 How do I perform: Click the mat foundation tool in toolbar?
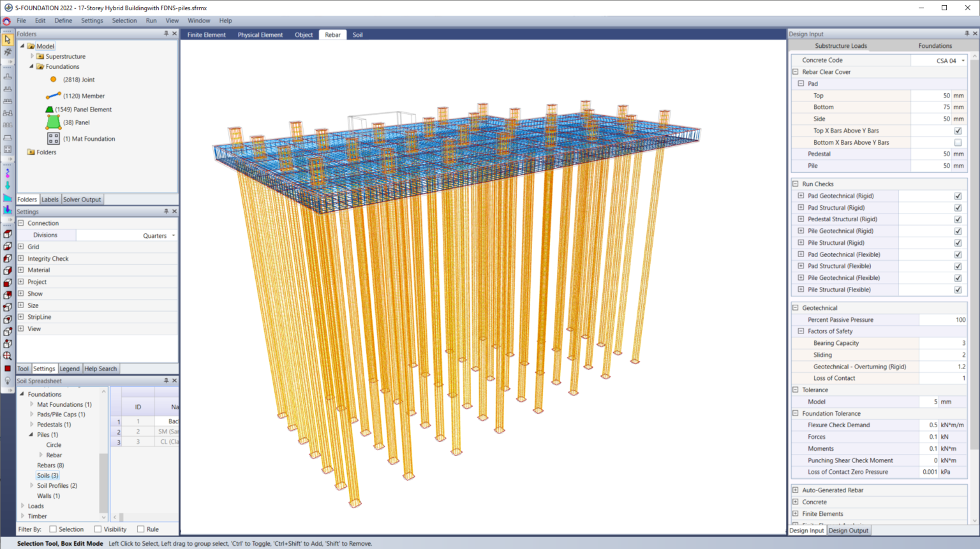tap(8, 149)
